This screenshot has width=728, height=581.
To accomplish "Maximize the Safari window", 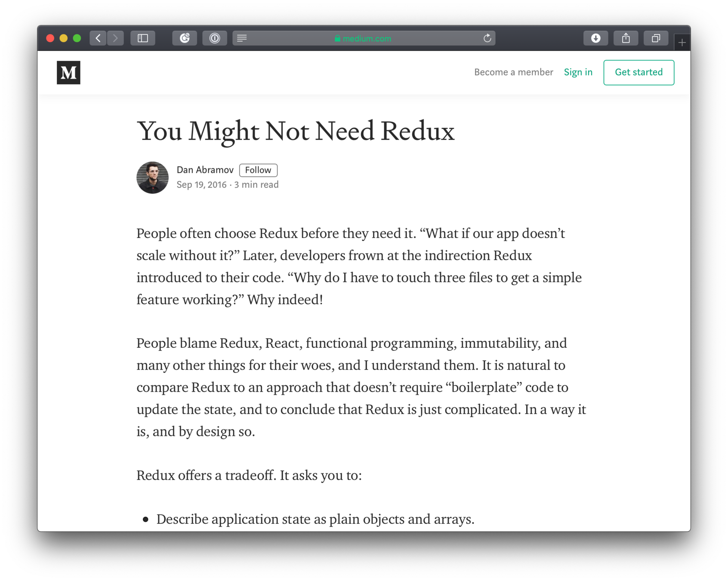I will click(x=77, y=38).
